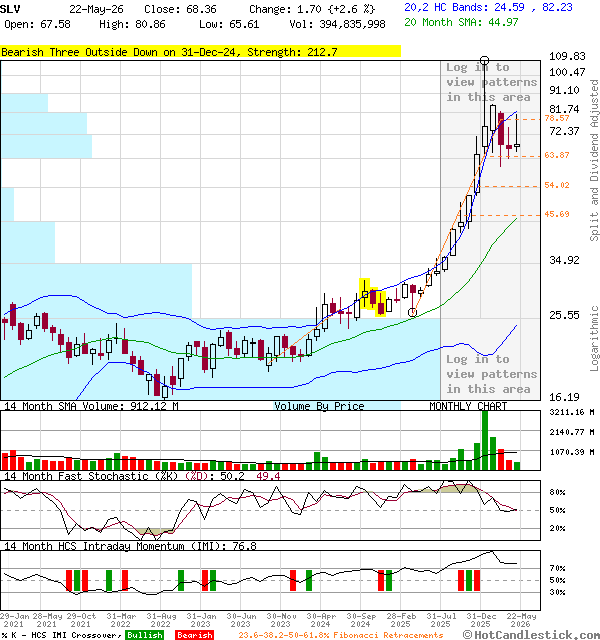Screen dimensions: 600x640
Task: Click the 20,2 HC Bands: 24.59 , 82.23 legend
Action: click(488, 7)
